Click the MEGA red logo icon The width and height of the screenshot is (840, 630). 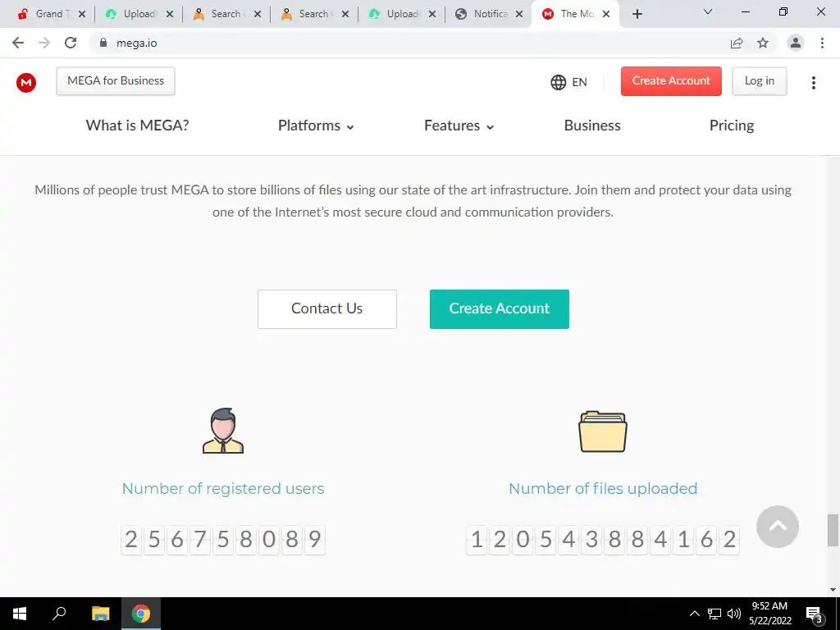26,83
